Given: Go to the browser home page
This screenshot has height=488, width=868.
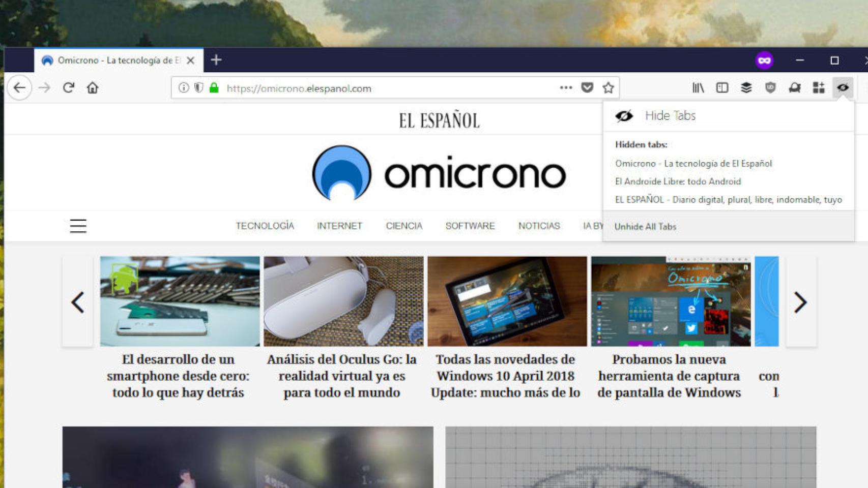Looking at the screenshot, I should tap(93, 88).
